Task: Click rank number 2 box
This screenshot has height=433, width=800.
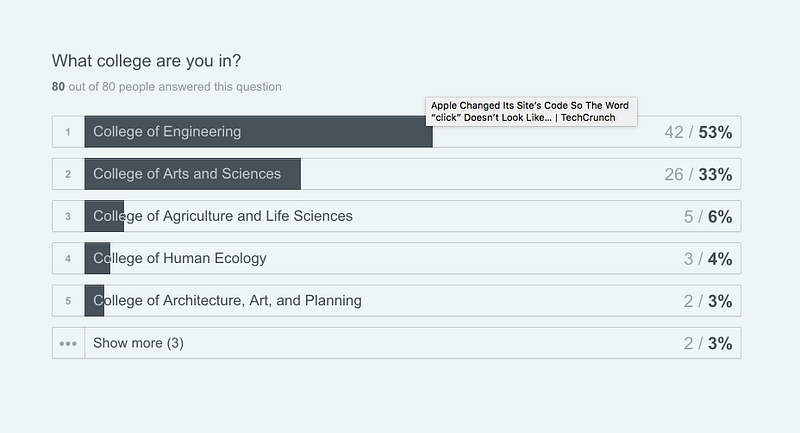Action: [x=68, y=174]
